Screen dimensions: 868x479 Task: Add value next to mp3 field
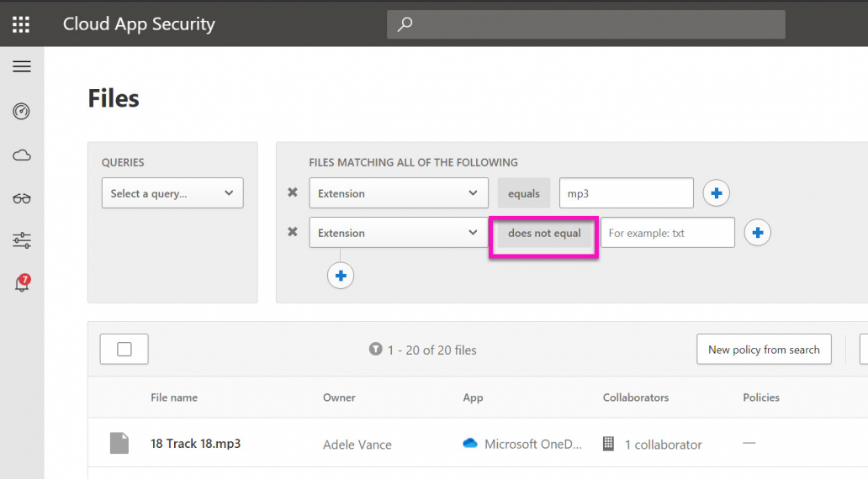[716, 193]
